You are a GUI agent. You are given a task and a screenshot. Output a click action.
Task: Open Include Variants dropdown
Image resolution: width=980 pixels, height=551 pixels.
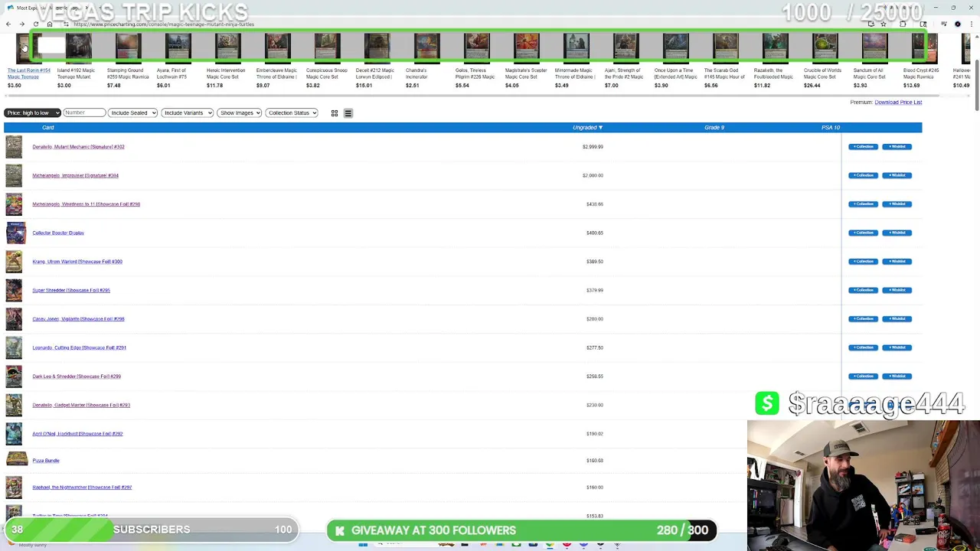187,113
